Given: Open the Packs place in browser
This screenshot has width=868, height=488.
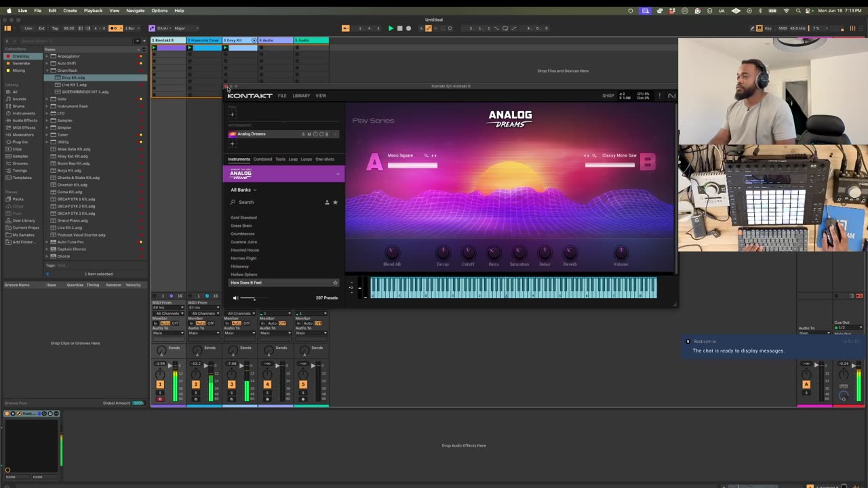Looking at the screenshot, I should click(x=18, y=199).
